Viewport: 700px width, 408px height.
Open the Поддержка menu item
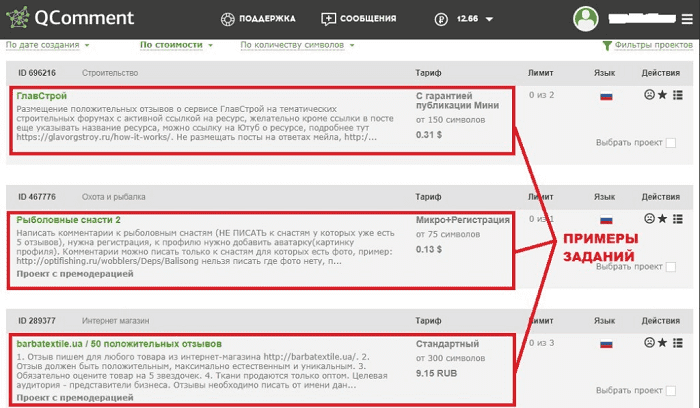point(267,19)
